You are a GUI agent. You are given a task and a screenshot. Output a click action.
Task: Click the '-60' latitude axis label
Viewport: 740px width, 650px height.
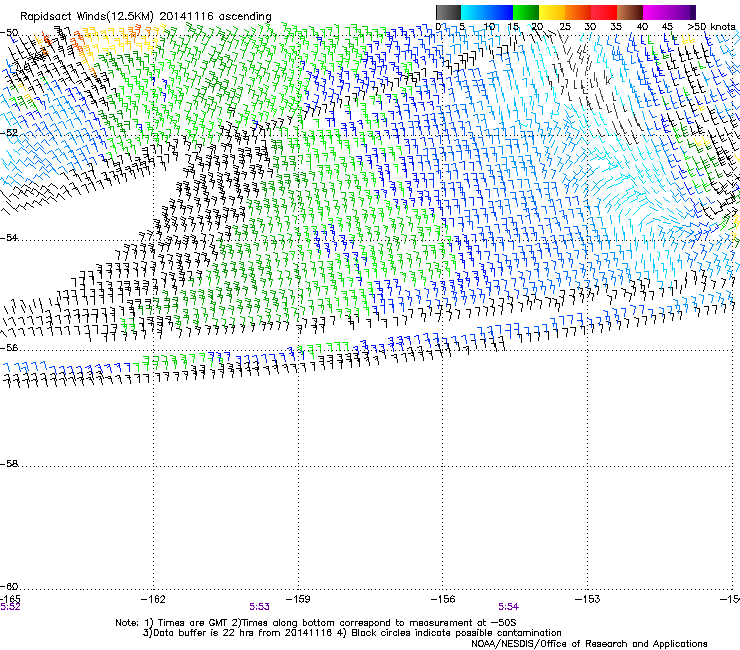[9, 586]
